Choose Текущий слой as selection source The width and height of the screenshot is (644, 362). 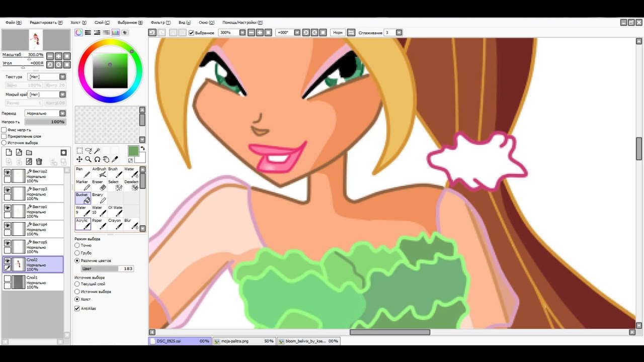(x=77, y=284)
